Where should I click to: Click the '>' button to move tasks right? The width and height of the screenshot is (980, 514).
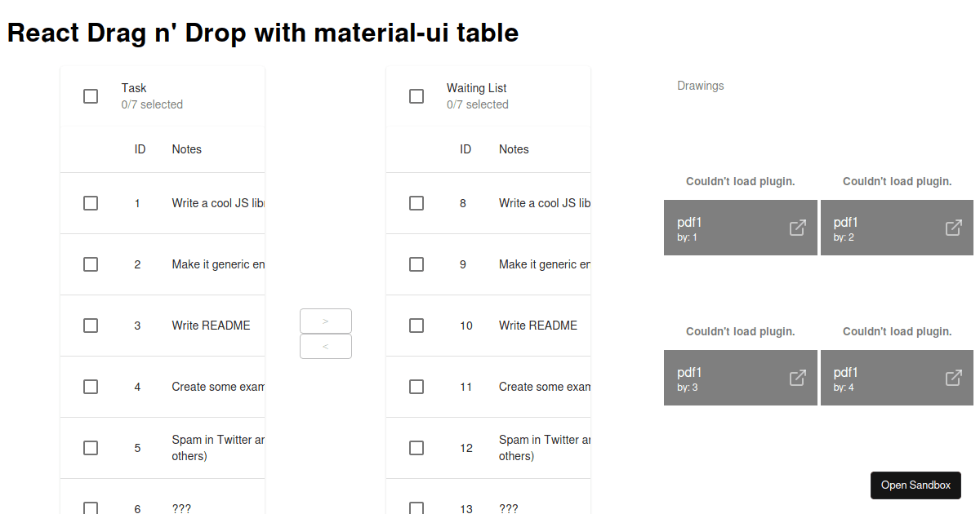[325, 321]
